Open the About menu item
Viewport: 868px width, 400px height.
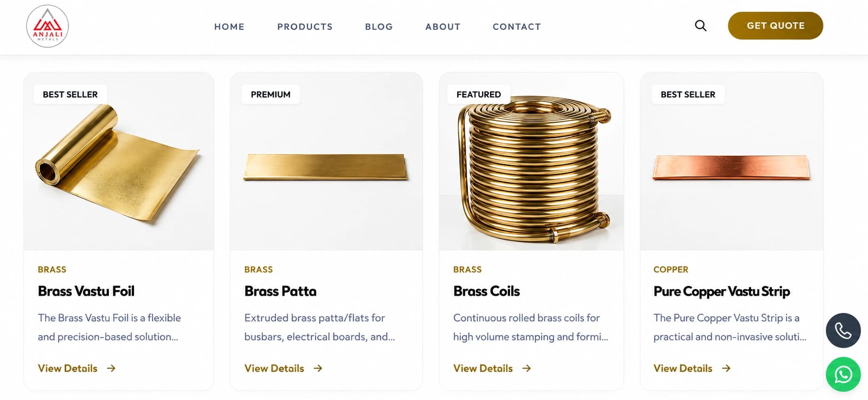click(x=443, y=27)
